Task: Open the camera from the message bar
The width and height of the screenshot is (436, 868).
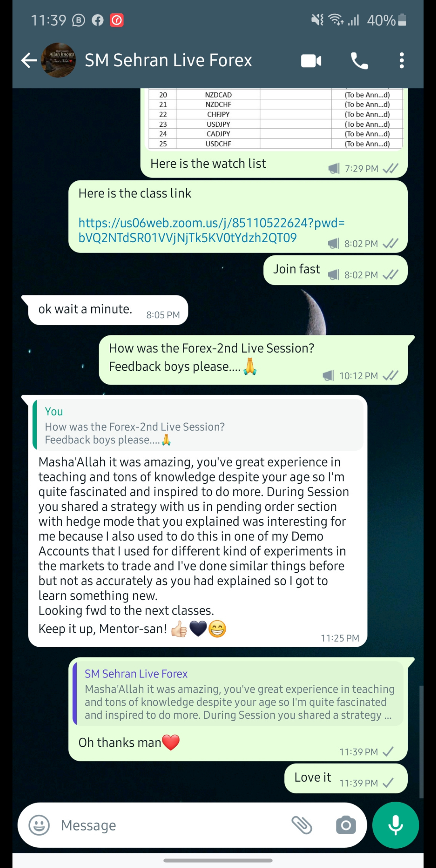Action: (x=346, y=825)
